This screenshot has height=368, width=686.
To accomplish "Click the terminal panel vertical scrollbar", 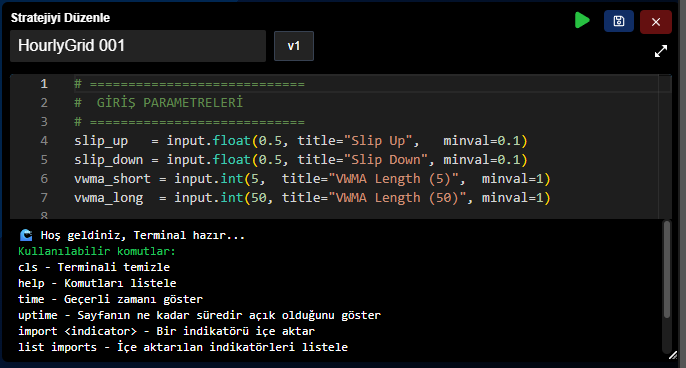I will [667, 269].
